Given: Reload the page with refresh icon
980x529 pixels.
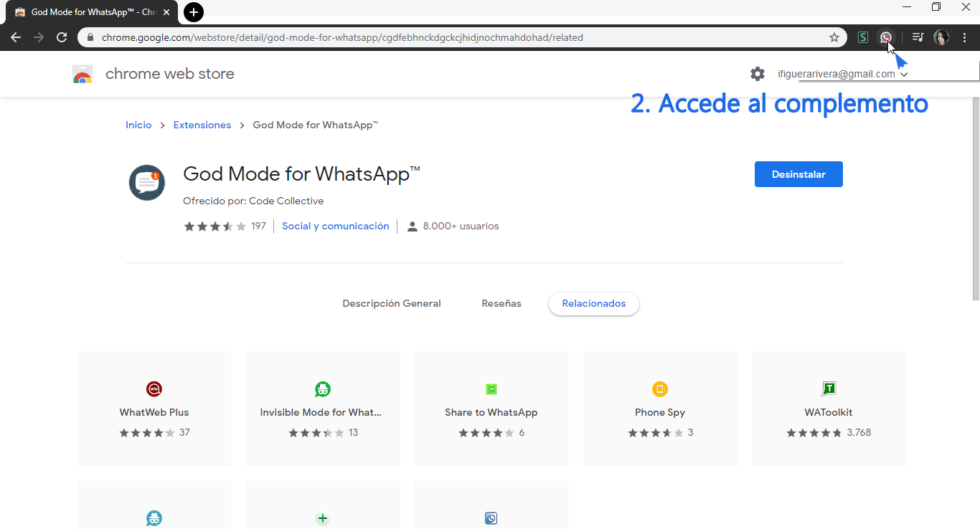Looking at the screenshot, I should (x=62, y=37).
